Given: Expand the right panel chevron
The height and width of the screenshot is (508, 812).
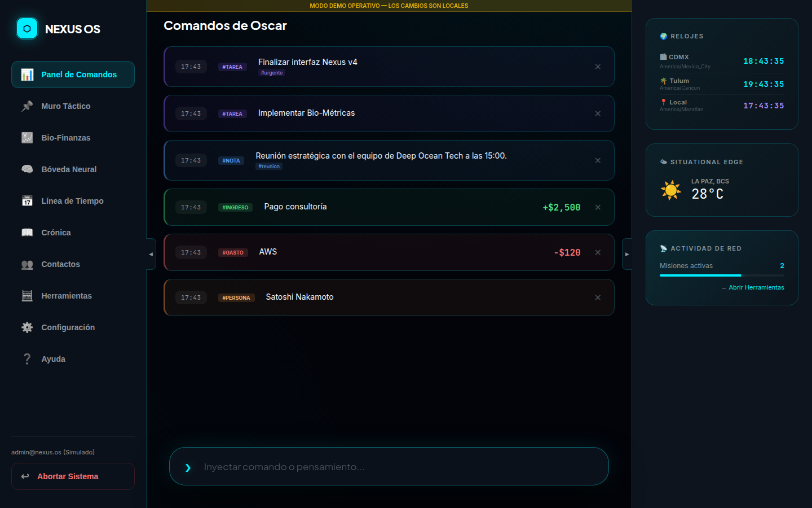Looking at the screenshot, I should [x=628, y=254].
